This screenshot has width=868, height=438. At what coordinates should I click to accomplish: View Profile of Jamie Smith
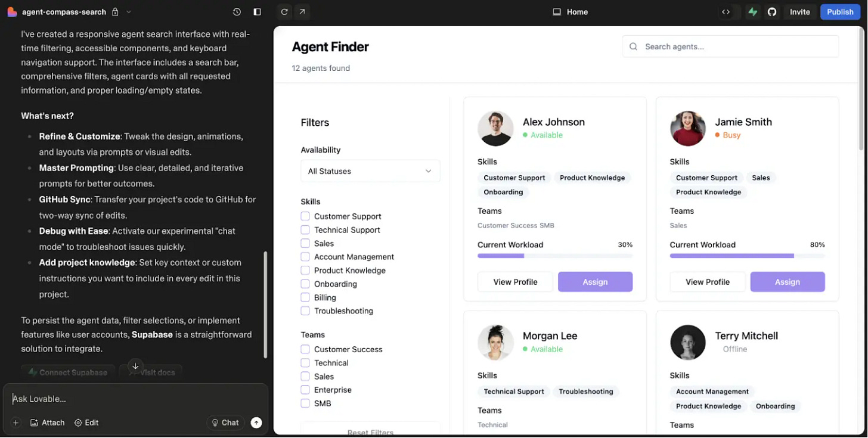(x=708, y=282)
